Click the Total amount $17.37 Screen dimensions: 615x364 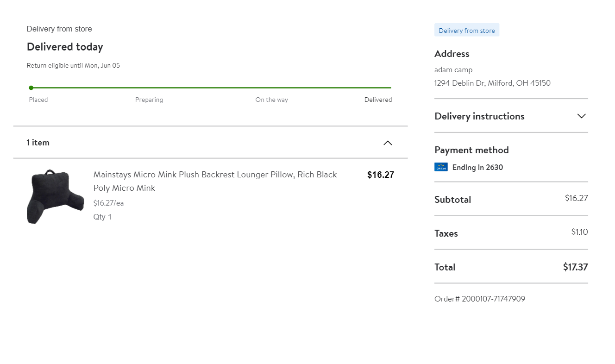pos(575,267)
